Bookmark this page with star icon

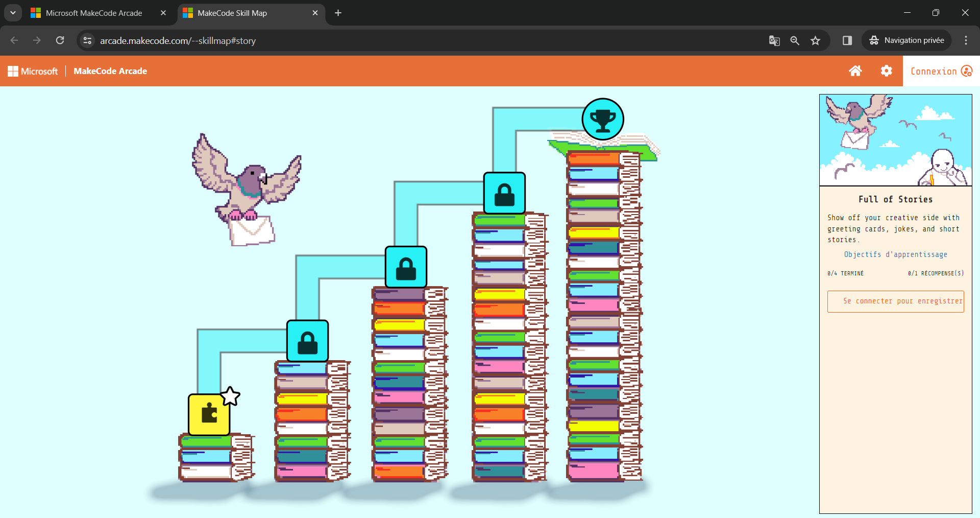[815, 40]
